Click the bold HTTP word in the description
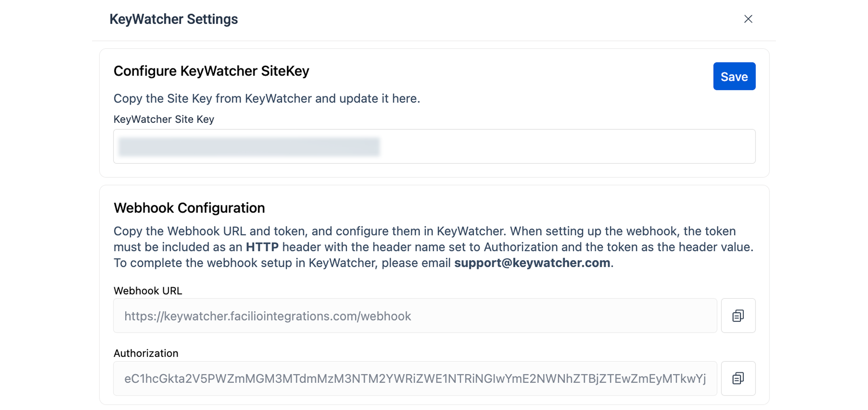868x410 pixels. (x=262, y=247)
